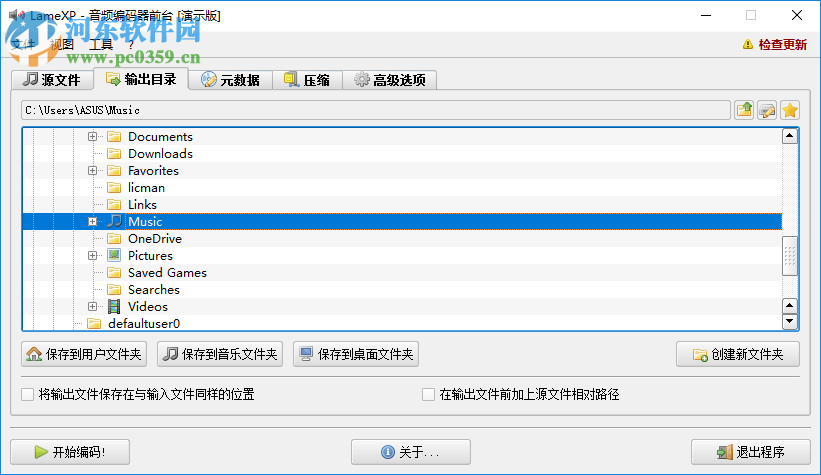The image size is (821, 475).
Task: Click the Links folder icon
Action: [x=114, y=205]
